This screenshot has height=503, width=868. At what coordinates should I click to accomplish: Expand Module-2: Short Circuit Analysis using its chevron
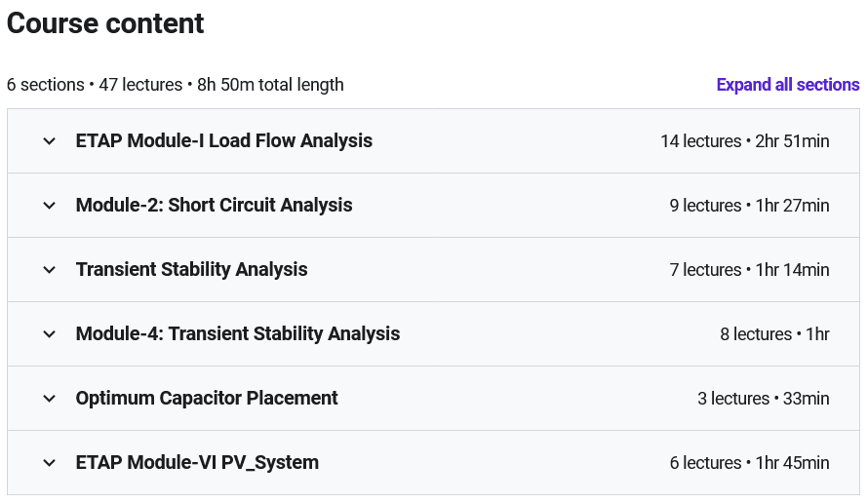[x=50, y=206]
